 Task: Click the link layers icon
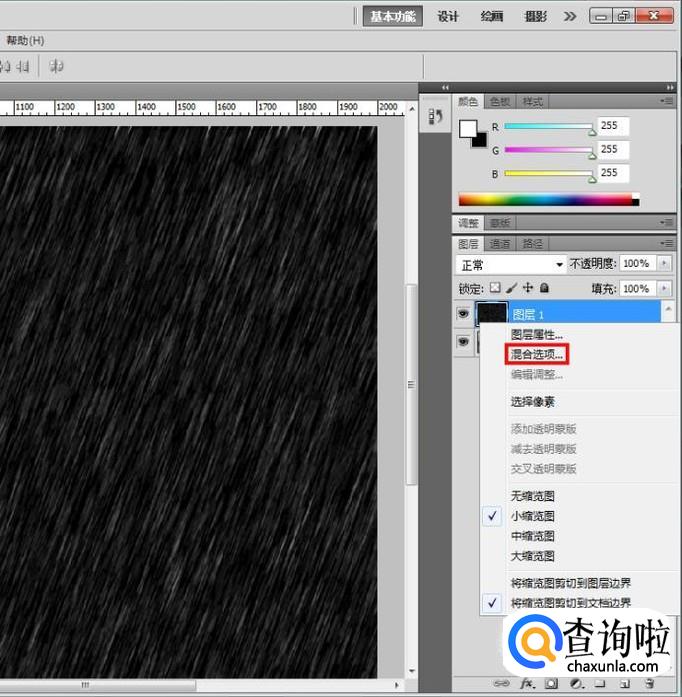point(499,684)
